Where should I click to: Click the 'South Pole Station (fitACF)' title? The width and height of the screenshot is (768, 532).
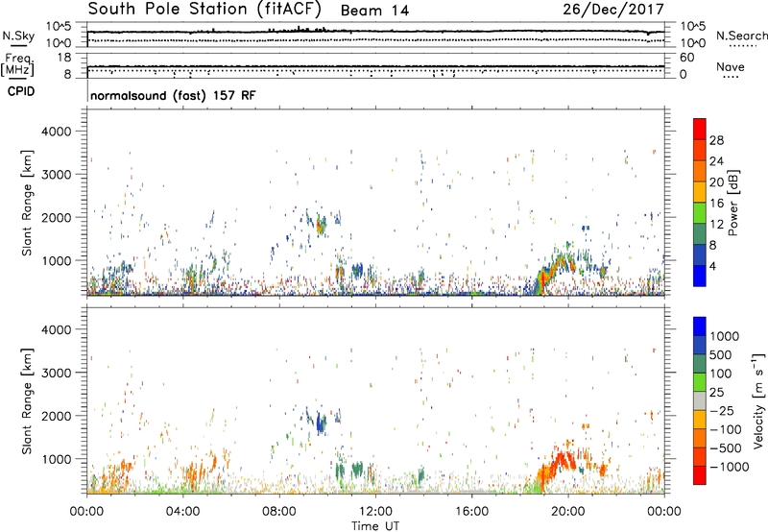coord(204,9)
